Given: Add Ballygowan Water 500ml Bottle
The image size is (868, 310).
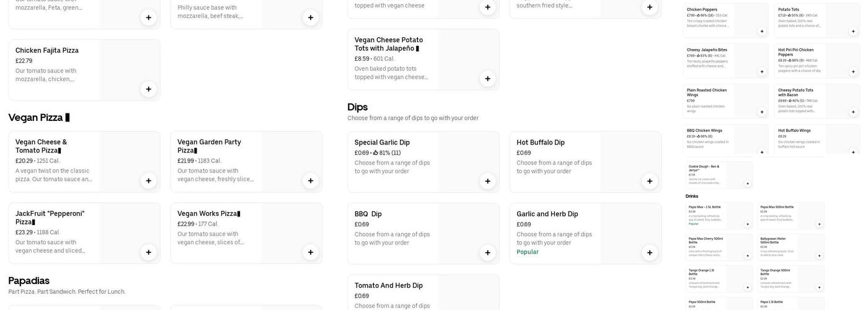Looking at the screenshot, I should click(819, 255).
